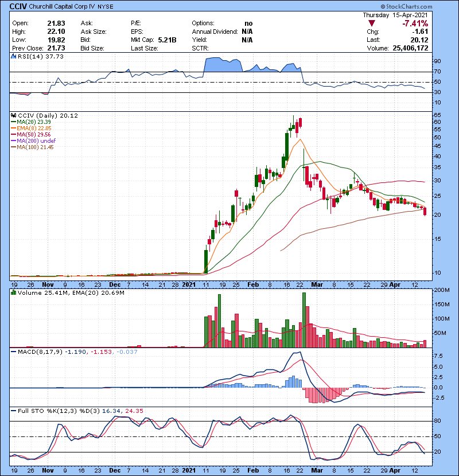Click the RSI panel indicator icon
The width and height of the screenshot is (459, 476).
[13, 56]
